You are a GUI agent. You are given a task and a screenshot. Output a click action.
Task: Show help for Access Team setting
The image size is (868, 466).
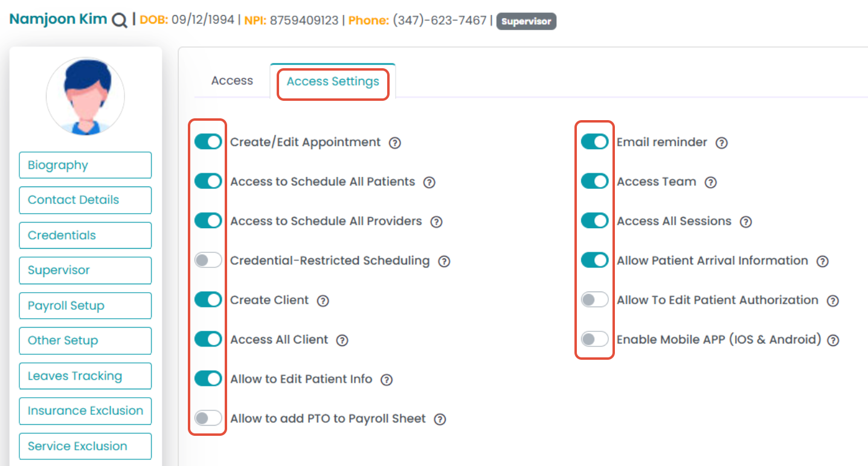711,182
